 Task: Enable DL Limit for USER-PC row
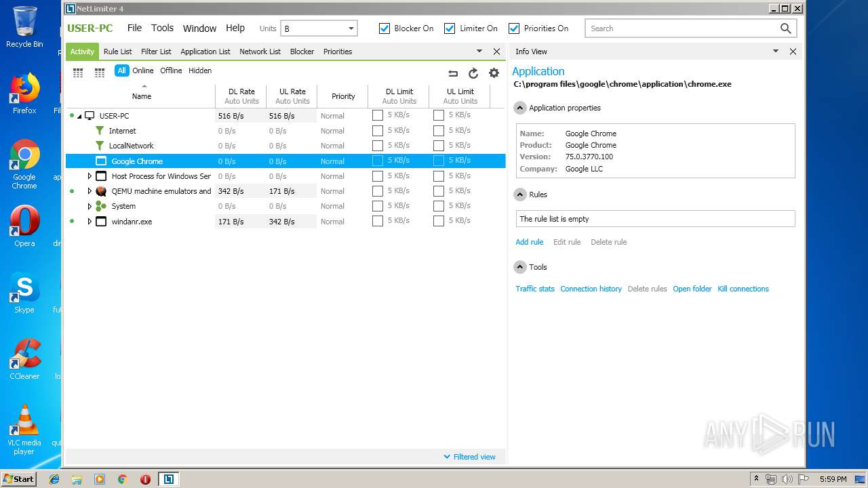(378, 115)
